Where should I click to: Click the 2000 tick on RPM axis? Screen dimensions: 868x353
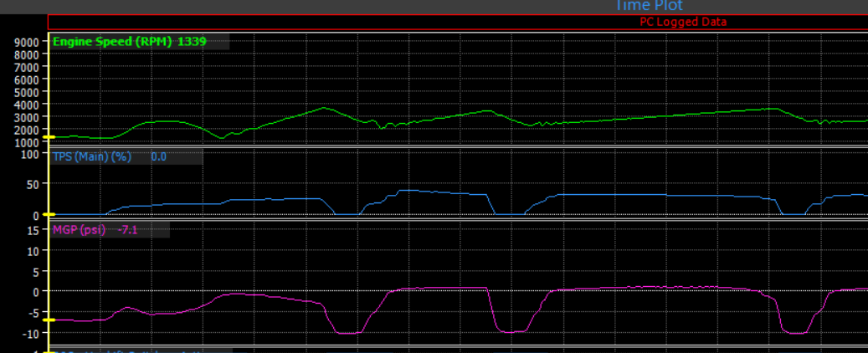pyautogui.click(x=27, y=130)
